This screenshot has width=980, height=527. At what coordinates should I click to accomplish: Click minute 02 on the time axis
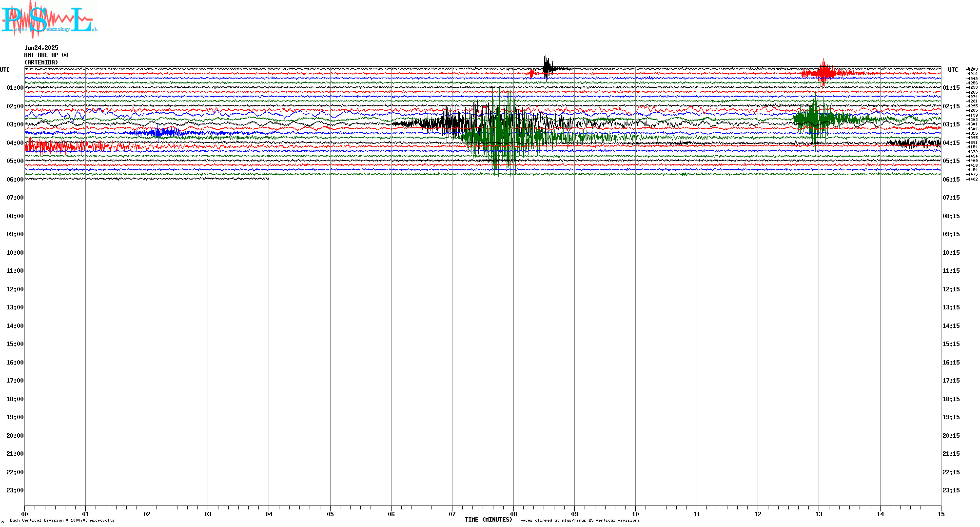coord(147,514)
